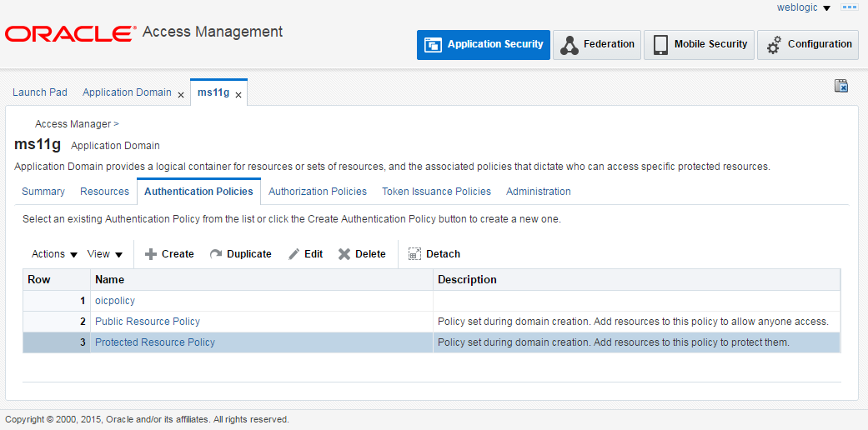Open Application Security section
Image resolution: width=868 pixels, height=430 pixels.
coord(484,45)
